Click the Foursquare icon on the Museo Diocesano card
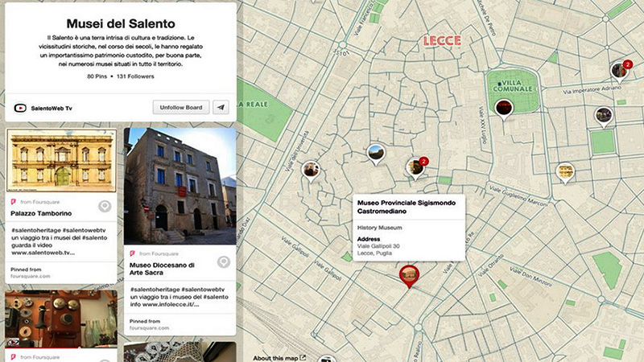 pos(132,253)
